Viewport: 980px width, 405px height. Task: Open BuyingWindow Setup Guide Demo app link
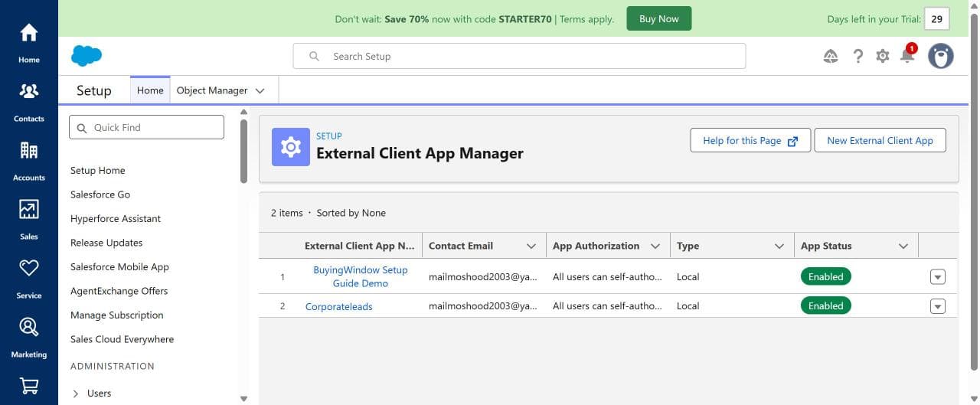(361, 276)
